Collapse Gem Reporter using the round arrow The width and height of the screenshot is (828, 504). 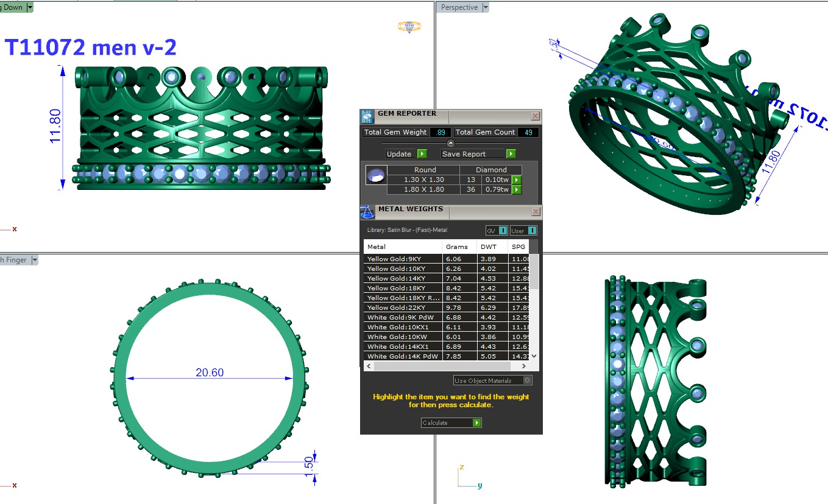[451, 143]
